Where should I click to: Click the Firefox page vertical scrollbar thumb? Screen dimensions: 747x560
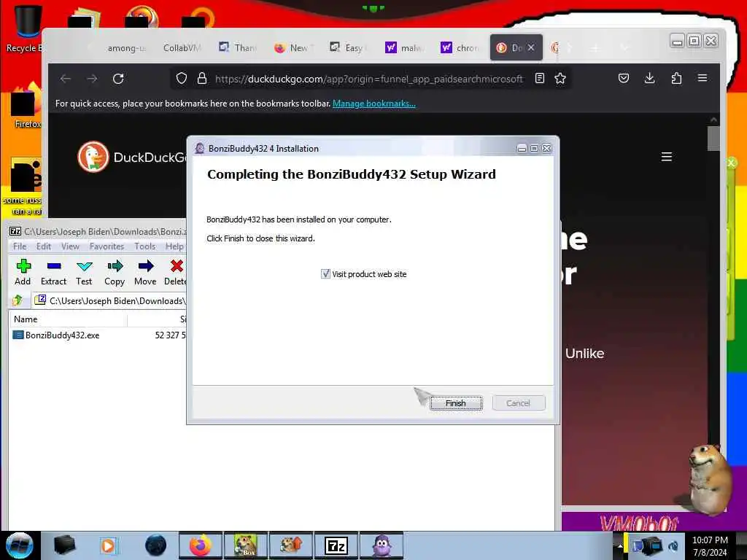pyautogui.click(x=713, y=138)
